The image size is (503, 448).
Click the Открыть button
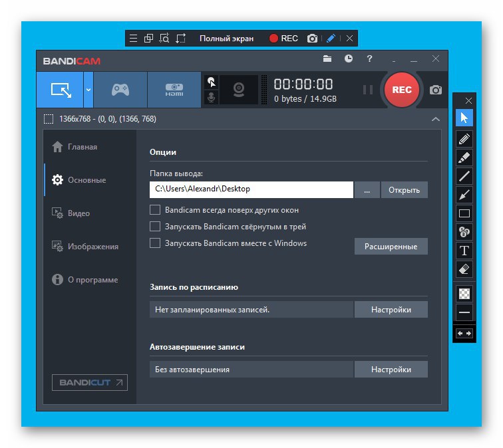tap(405, 189)
